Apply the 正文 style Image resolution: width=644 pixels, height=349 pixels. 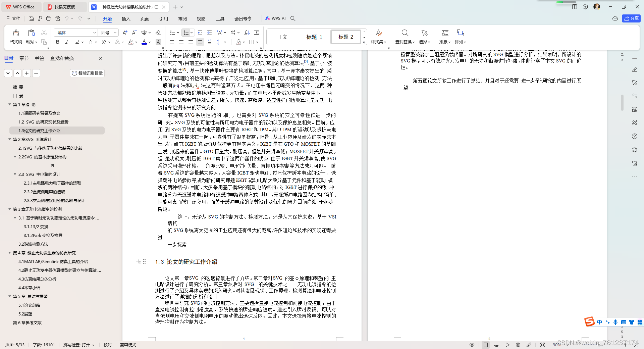[282, 37]
